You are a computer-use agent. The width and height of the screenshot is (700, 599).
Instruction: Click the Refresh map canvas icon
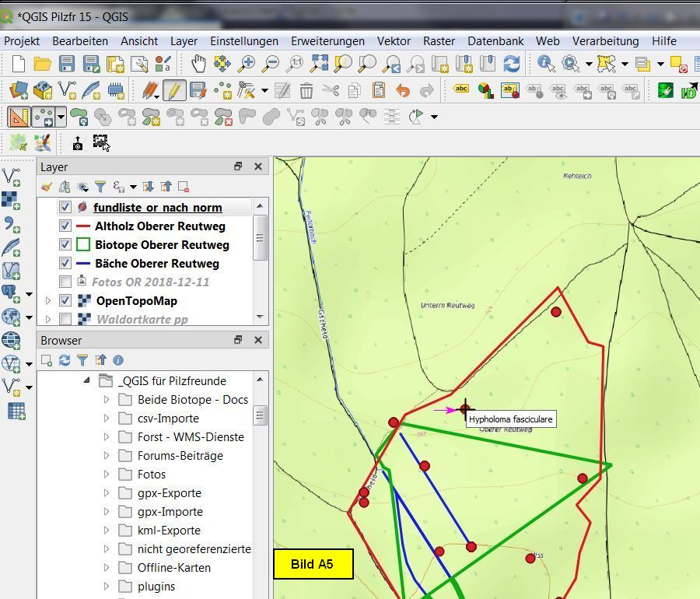(x=511, y=65)
